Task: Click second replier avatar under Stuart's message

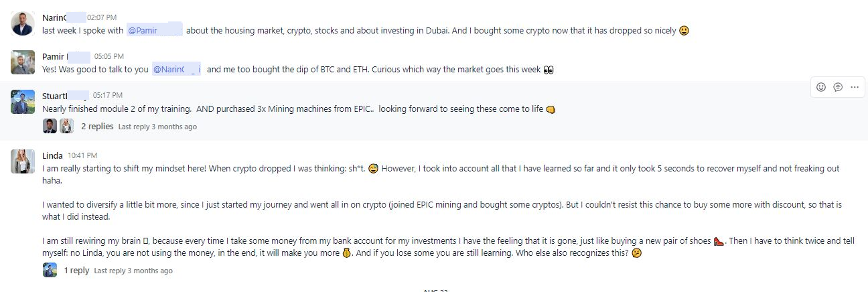Action: click(x=66, y=126)
